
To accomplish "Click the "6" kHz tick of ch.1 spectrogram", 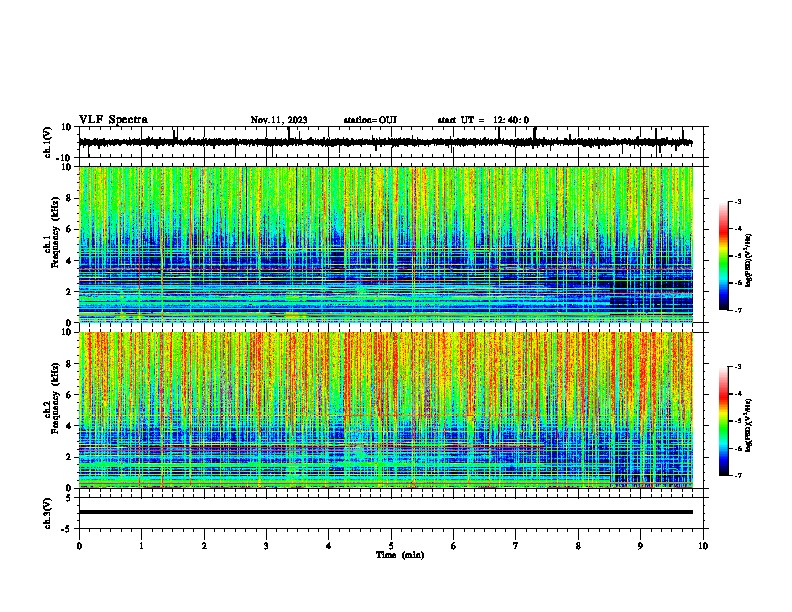I will pyautogui.click(x=69, y=229).
